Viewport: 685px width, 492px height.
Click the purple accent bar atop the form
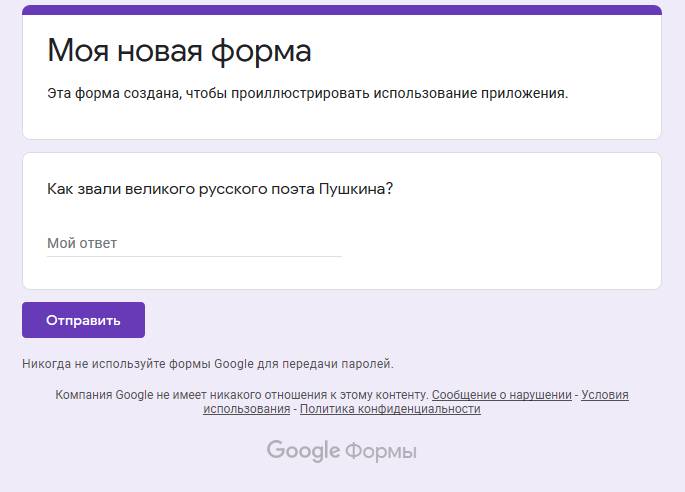pos(341,10)
